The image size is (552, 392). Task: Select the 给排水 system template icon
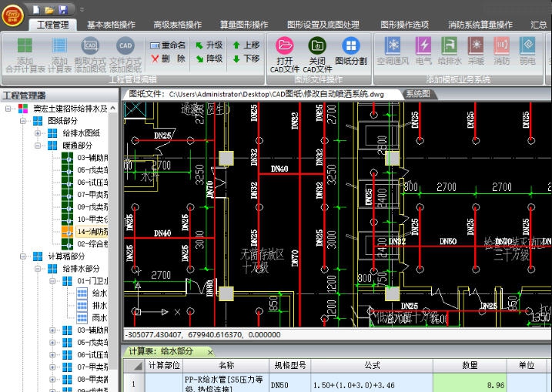click(450, 46)
